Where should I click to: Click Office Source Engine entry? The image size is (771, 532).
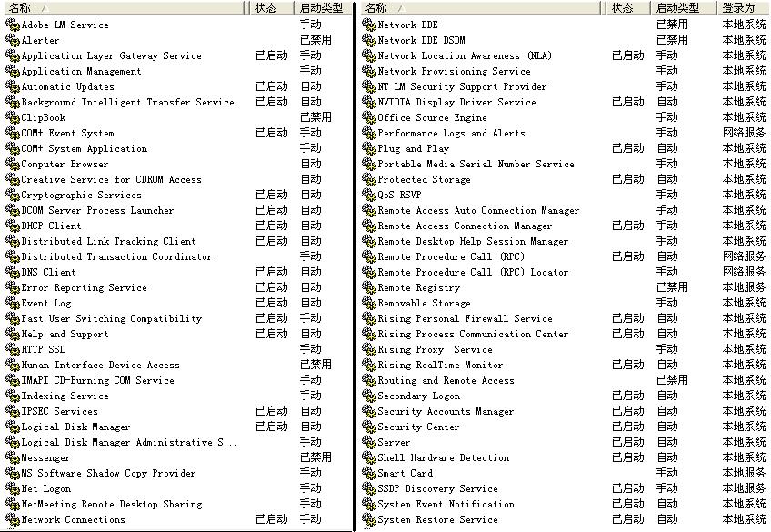click(432, 117)
